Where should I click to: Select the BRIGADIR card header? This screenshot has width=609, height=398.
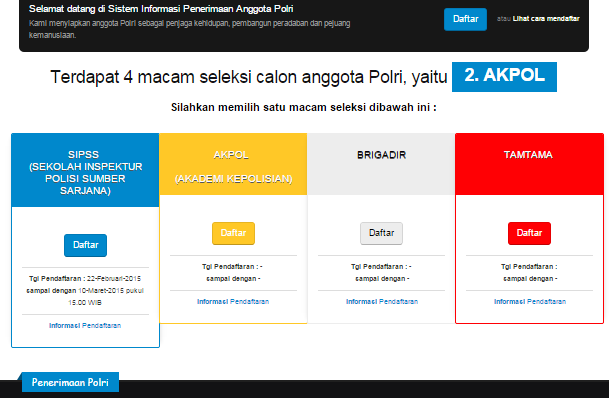[x=381, y=164]
